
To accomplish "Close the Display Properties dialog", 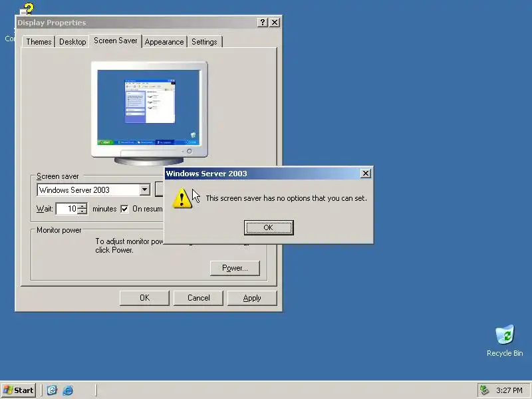I will click(x=275, y=23).
